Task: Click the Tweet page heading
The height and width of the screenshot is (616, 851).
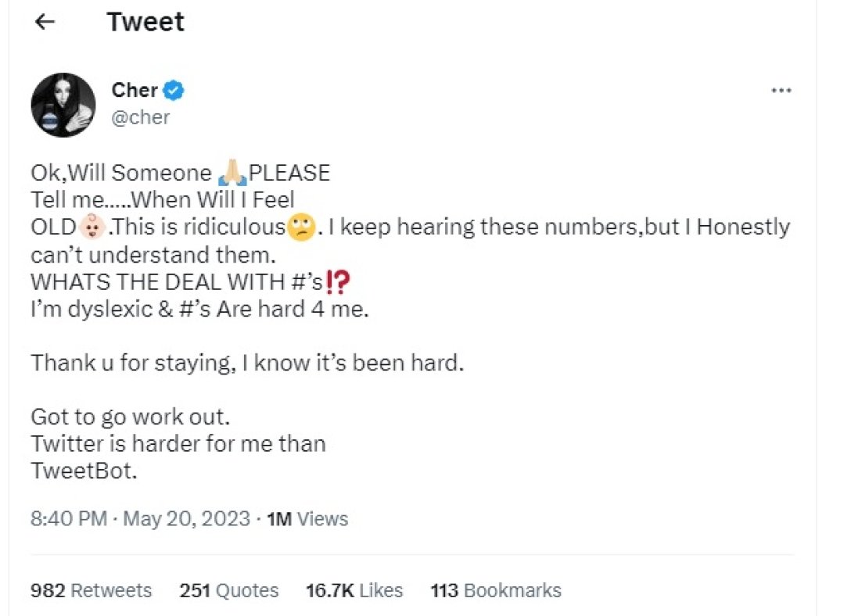Action: (145, 22)
